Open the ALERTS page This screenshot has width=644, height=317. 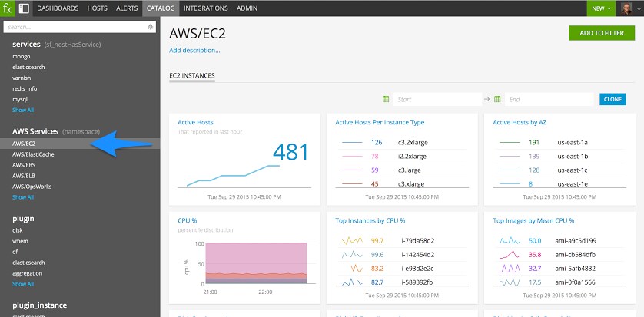[x=127, y=8]
